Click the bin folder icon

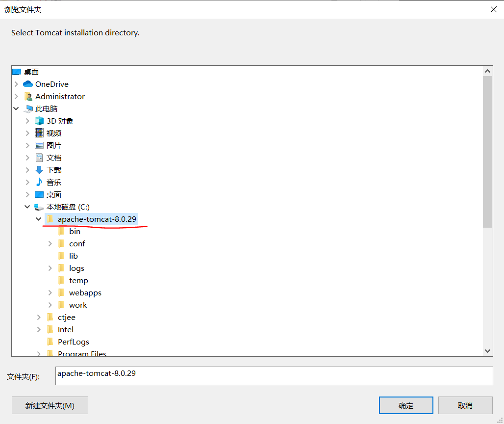tap(61, 231)
